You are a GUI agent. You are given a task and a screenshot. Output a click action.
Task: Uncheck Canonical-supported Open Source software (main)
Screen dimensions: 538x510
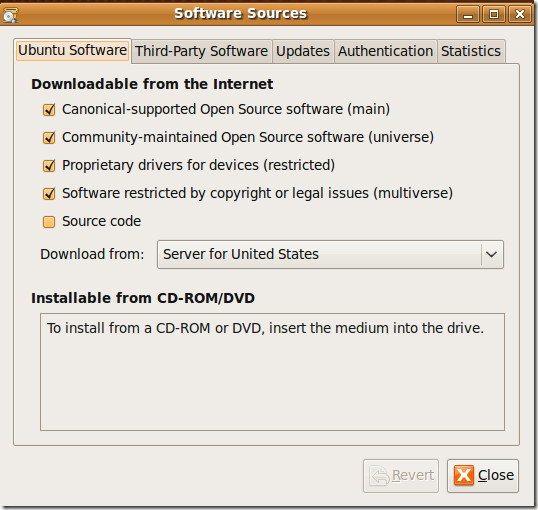49,110
